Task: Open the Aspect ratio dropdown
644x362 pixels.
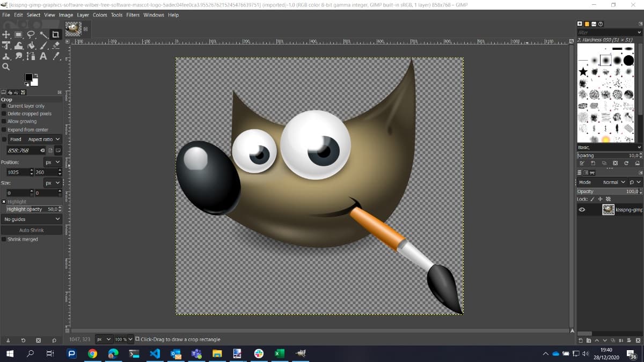Action: (x=44, y=139)
